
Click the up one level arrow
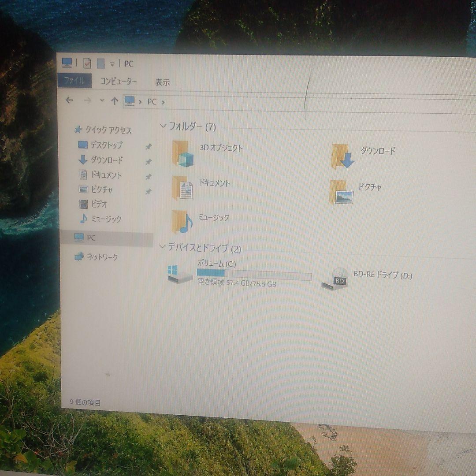(114, 100)
